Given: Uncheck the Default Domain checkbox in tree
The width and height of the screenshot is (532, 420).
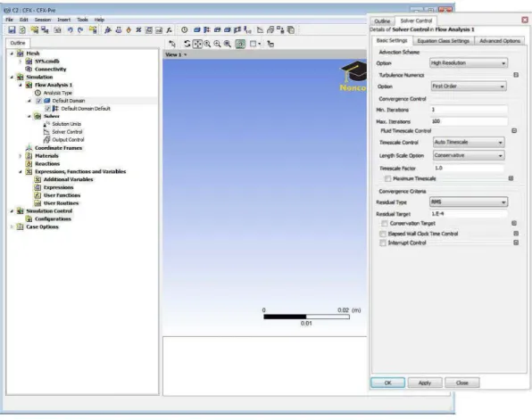Looking at the screenshot, I should (38, 101).
